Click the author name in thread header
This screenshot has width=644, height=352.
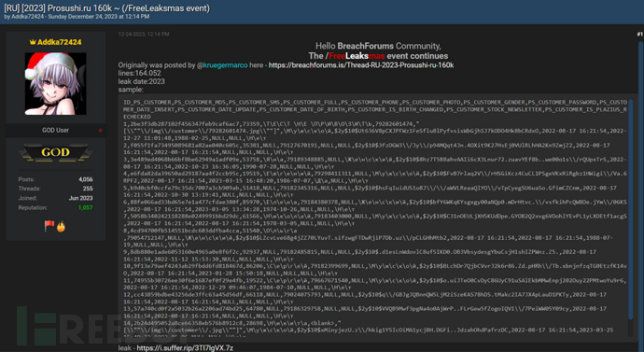(27, 17)
